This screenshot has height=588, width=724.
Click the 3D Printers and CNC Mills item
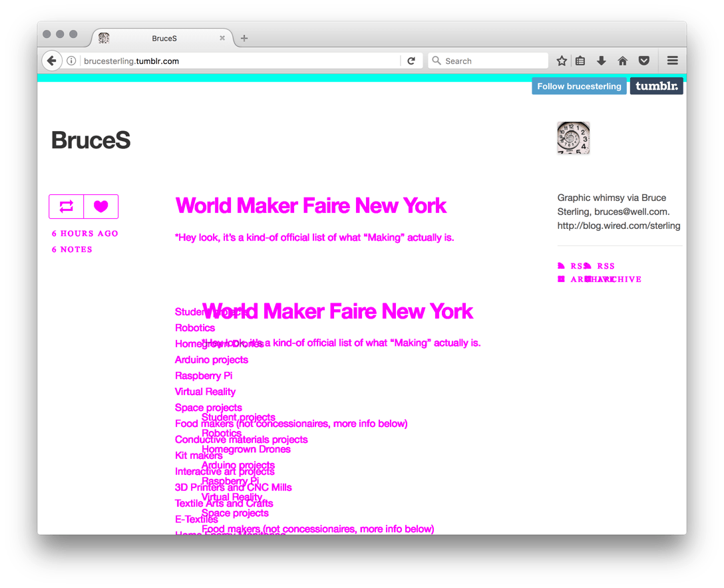pos(233,488)
